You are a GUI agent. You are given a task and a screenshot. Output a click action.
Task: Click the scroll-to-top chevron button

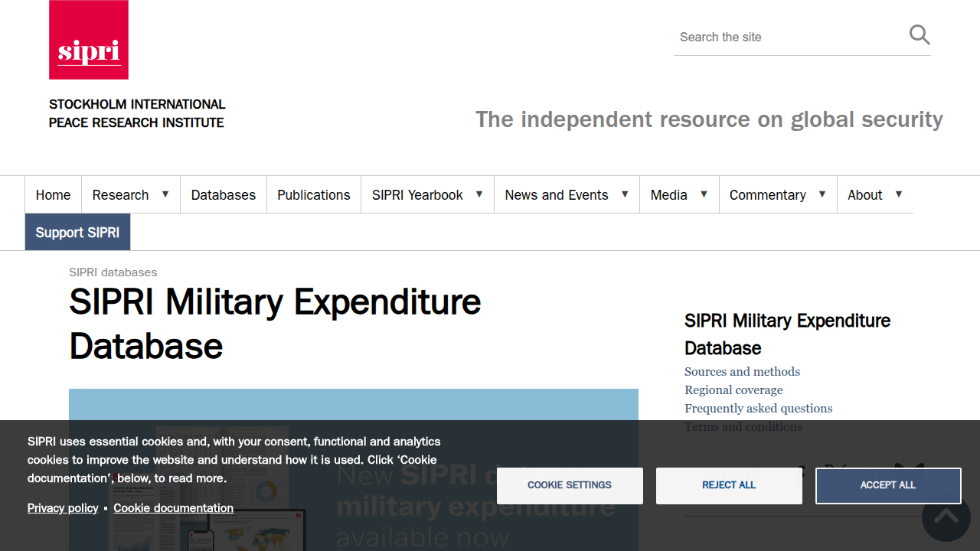pyautogui.click(x=946, y=517)
